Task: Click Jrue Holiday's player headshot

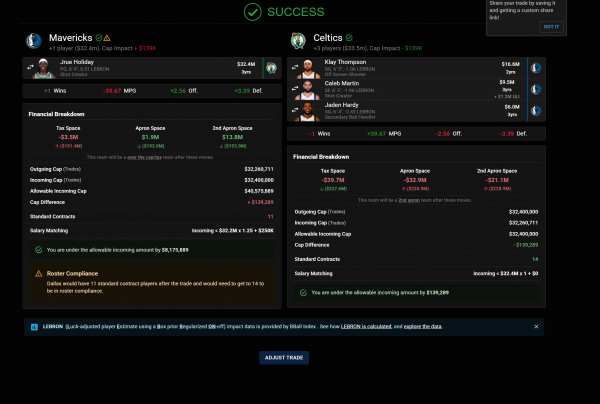Action: point(43,68)
